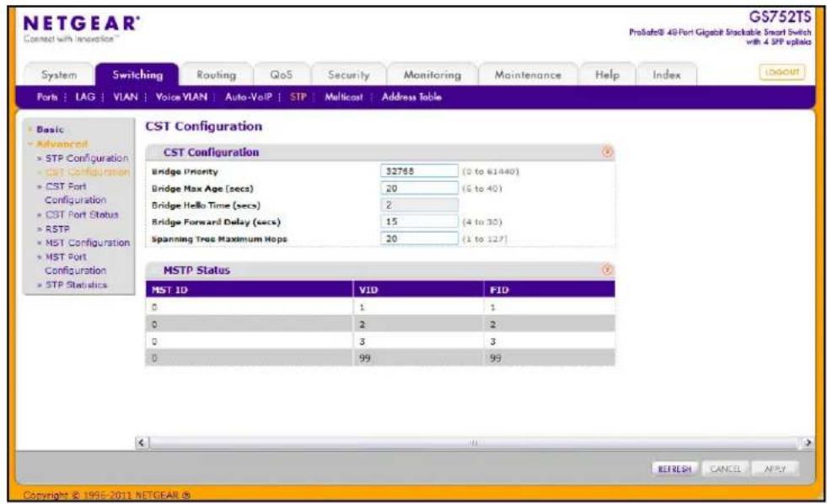Open the Monitoring tab
This screenshot has width=827, height=504.
[432, 75]
